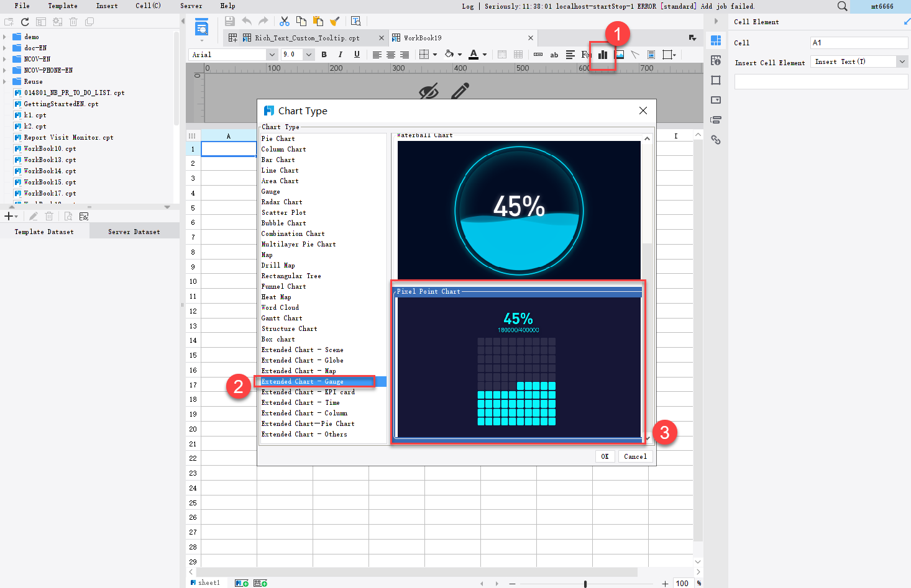Toggle bold formatting
The height and width of the screenshot is (588, 911).
[x=324, y=55]
